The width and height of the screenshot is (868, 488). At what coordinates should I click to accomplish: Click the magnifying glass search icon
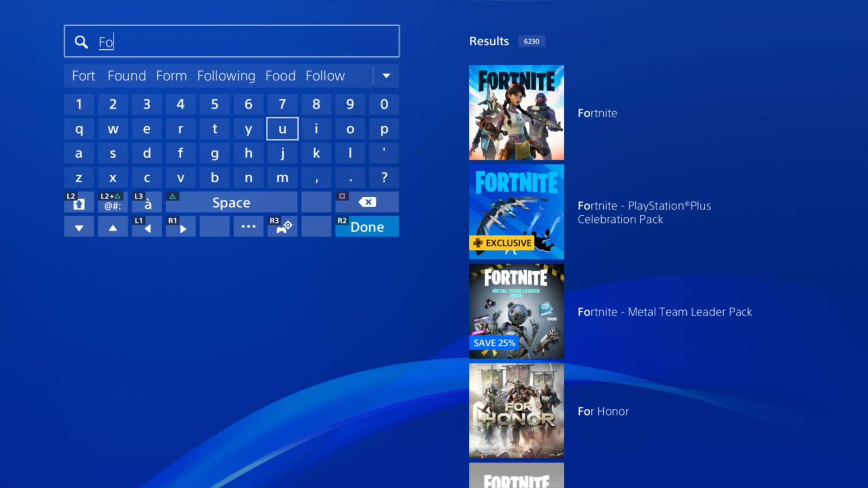click(x=81, y=42)
